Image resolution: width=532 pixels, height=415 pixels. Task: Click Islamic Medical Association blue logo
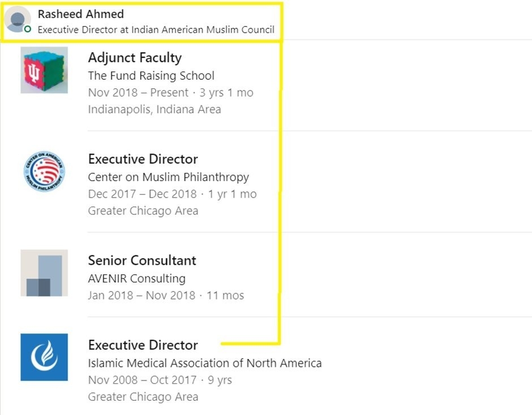(x=44, y=357)
